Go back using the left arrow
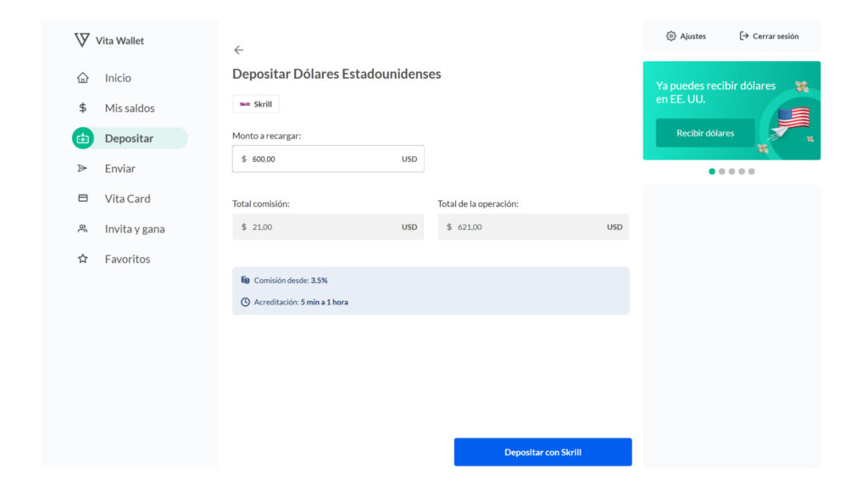Viewport: 868px width, 491px height. coord(238,50)
